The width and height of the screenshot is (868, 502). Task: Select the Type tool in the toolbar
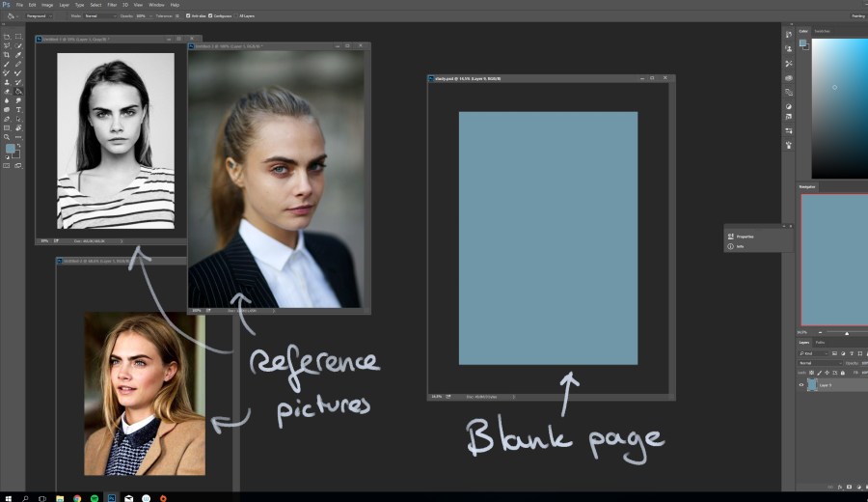(x=18, y=109)
